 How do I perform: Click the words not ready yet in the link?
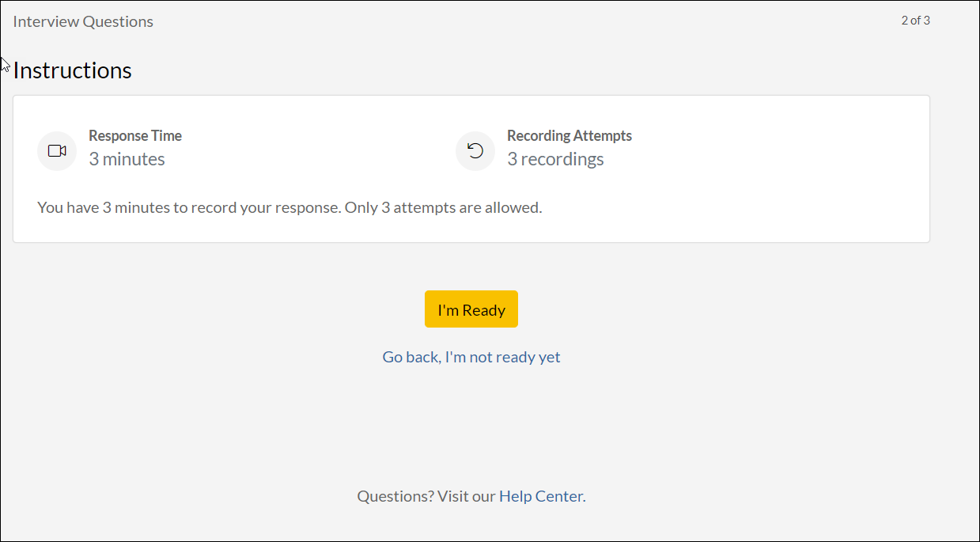(515, 357)
